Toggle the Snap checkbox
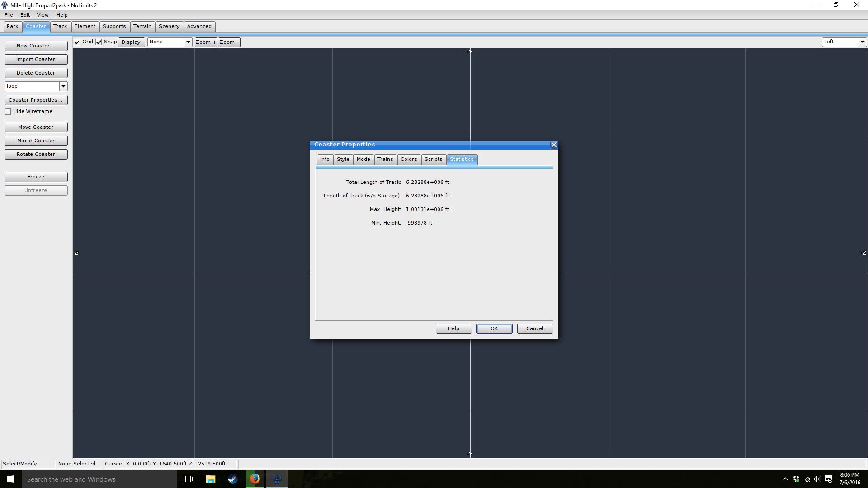Viewport: 868px width, 488px height. coord(99,42)
